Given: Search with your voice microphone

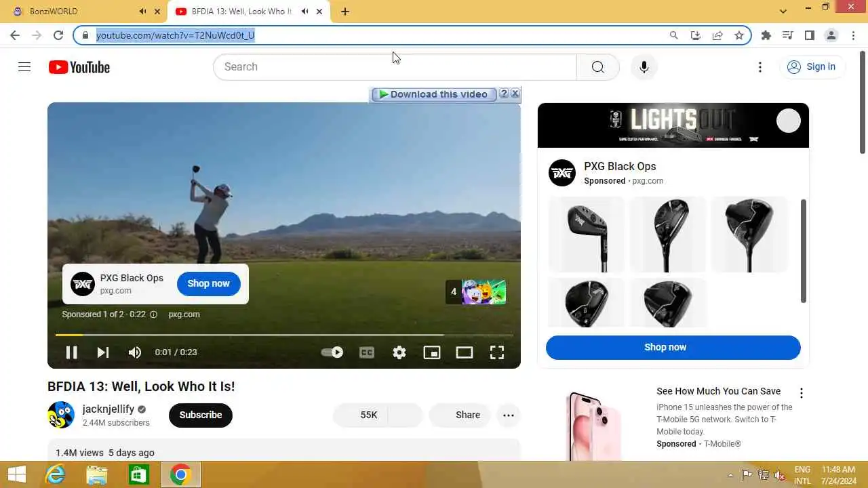Looking at the screenshot, I should click(x=644, y=66).
